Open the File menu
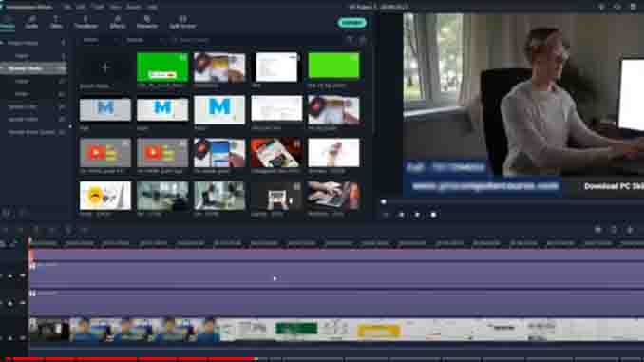644x362 pixels. (66, 7)
